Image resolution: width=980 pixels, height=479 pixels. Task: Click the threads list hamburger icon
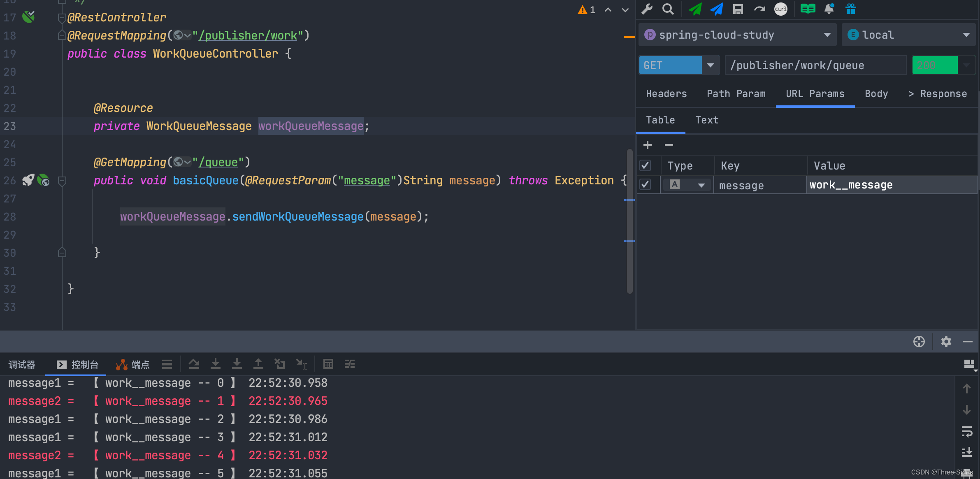[167, 364]
